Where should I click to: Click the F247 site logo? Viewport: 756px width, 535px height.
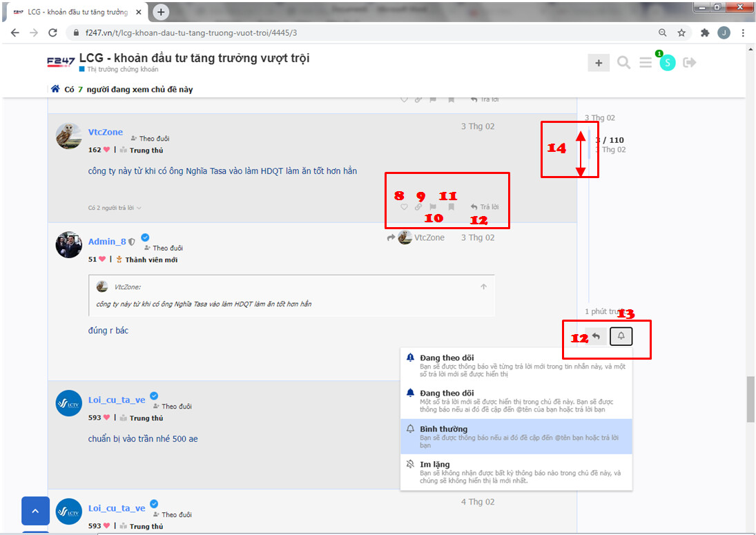(x=61, y=61)
